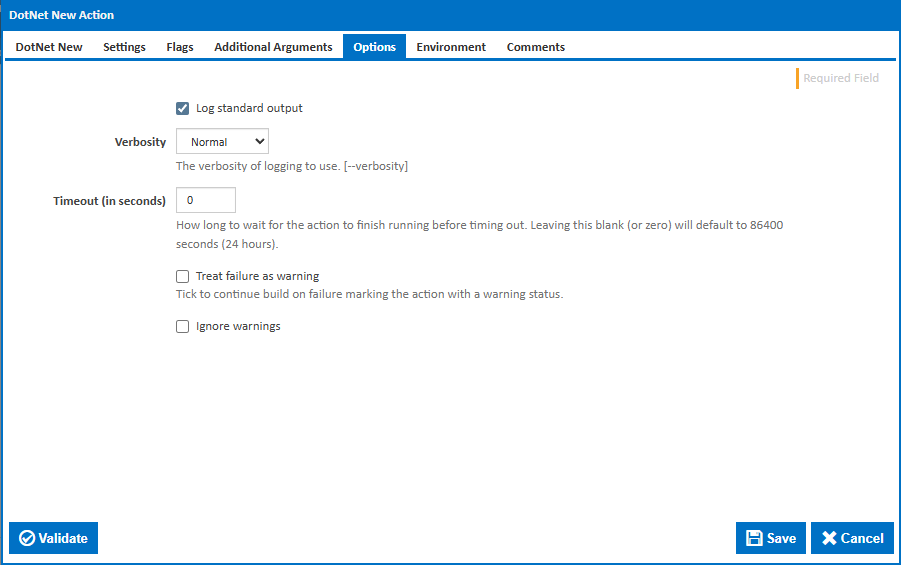Uncheck Log standard output checkbox
Image resolution: width=901 pixels, height=565 pixels.
tap(182, 108)
